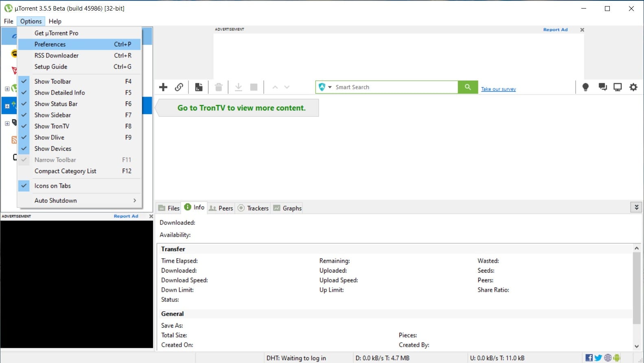The width and height of the screenshot is (644, 363).
Task: Collapse the detailed info pane with the double chevron
Action: 637,207
